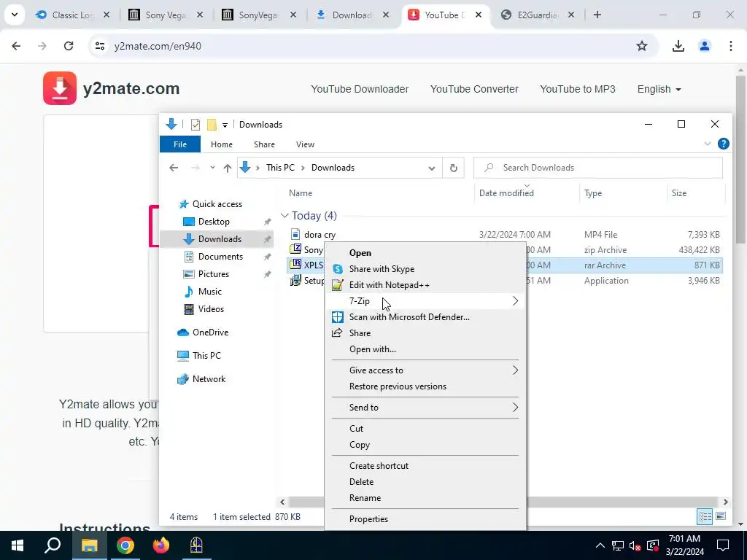View site information icon in address bar
This screenshot has height=560, width=747.
(x=99, y=46)
